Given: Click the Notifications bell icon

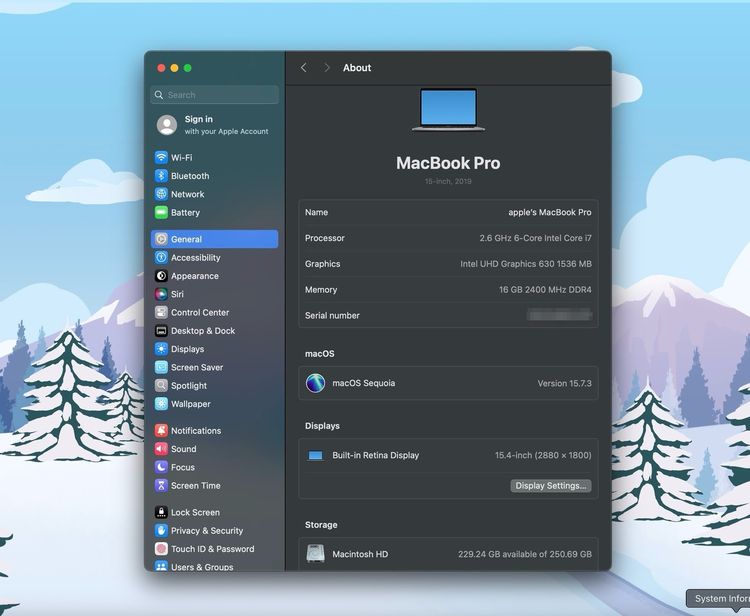Looking at the screenshot, I should click(161, 430).
